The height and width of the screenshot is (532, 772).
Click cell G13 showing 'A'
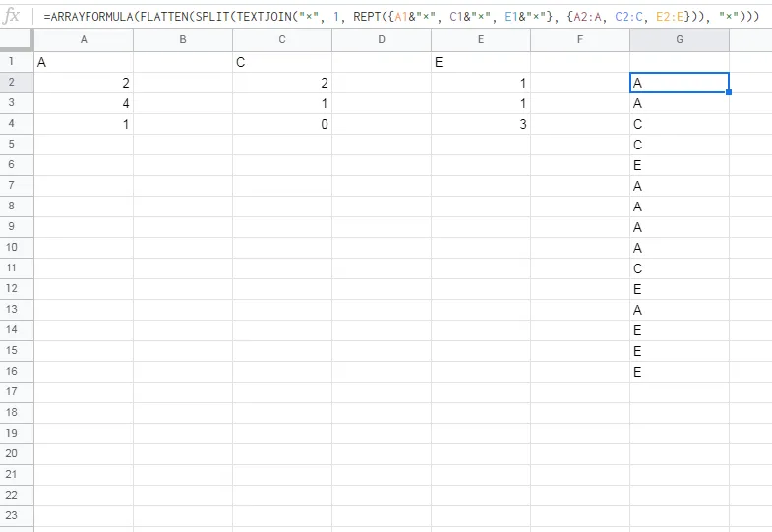(680, 310)
